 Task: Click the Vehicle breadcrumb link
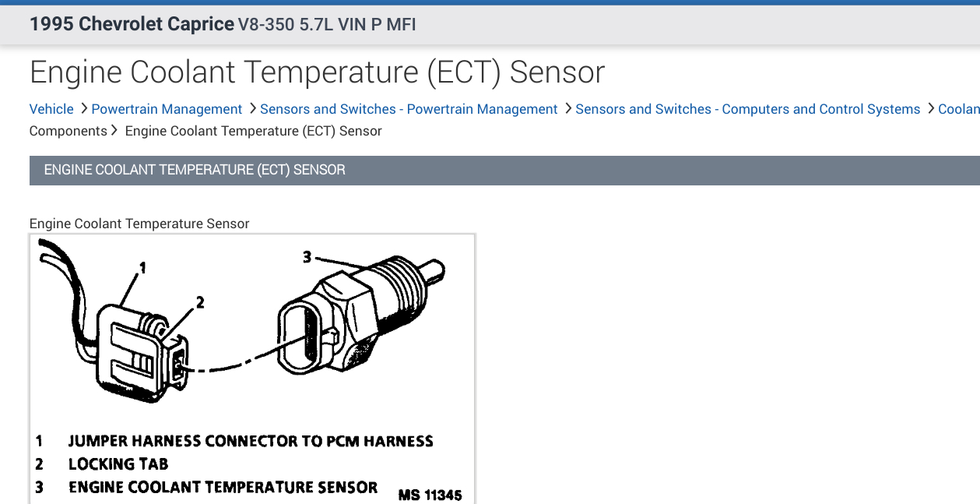51,109
